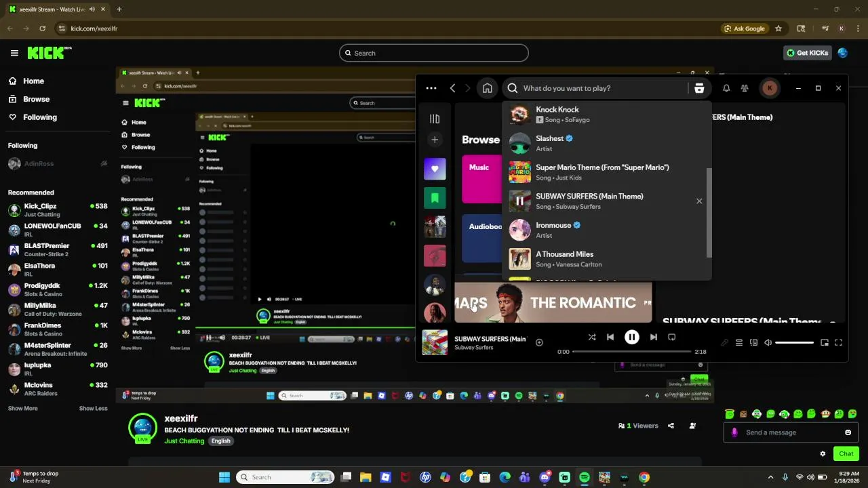Open Liked Songs heart tile in Spotify sidebar

tap(435, 169)
